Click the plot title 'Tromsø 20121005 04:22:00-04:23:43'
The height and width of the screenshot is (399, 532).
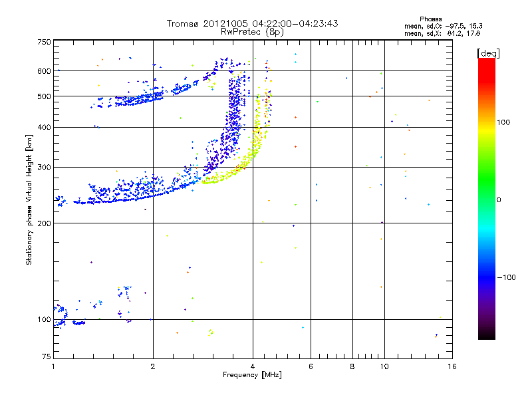pyautogui.click(x=252, y=23)
